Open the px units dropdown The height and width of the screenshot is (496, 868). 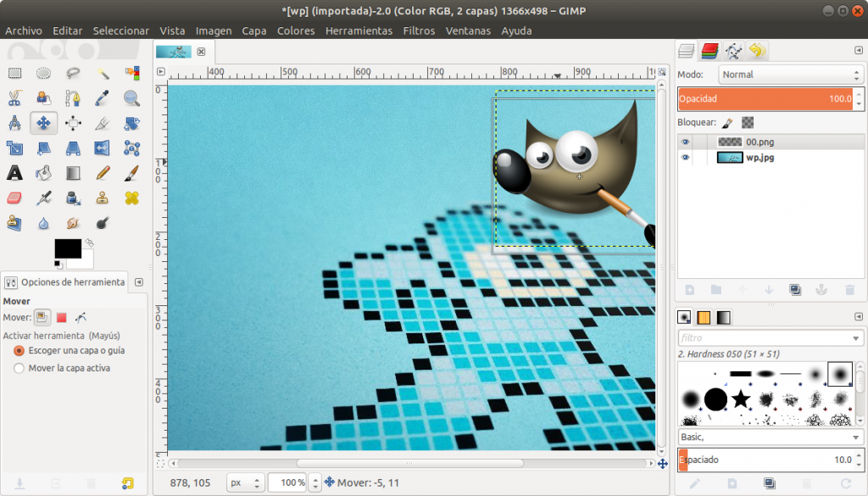pos(244,482)
